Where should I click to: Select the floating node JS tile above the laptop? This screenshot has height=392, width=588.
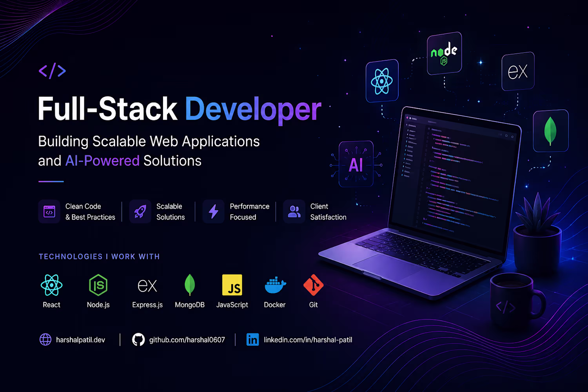444,53
